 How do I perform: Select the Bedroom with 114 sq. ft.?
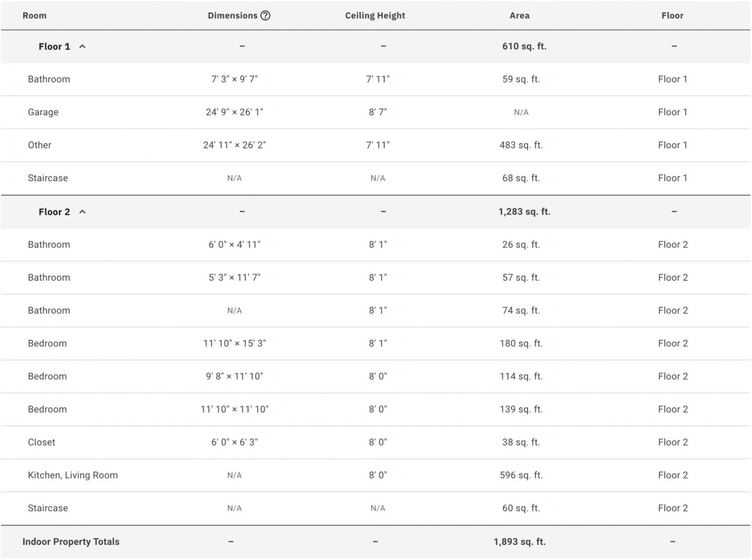[375, 377]
